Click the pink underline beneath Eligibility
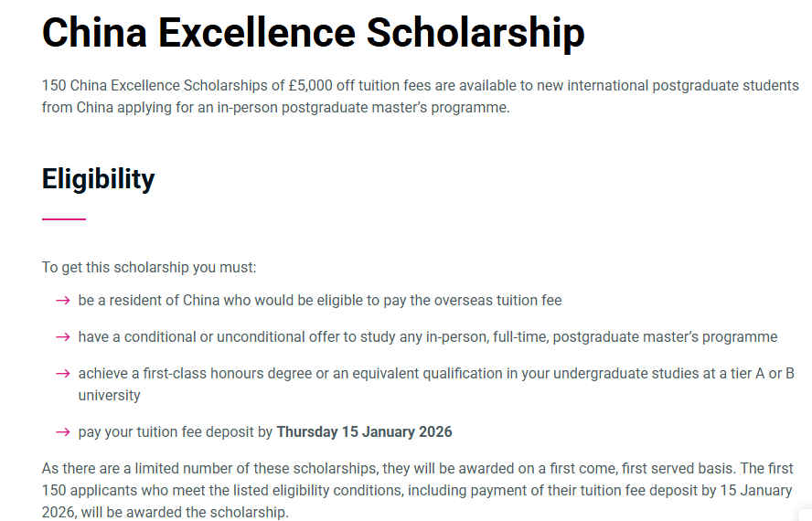 tap(64, 219)
